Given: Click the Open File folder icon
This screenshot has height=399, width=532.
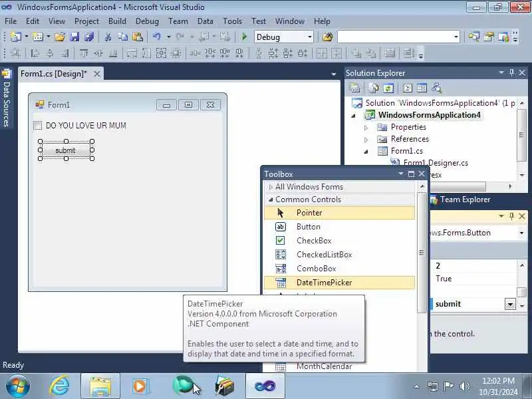Looking at the screenshot, I should (x=60, y=37).
